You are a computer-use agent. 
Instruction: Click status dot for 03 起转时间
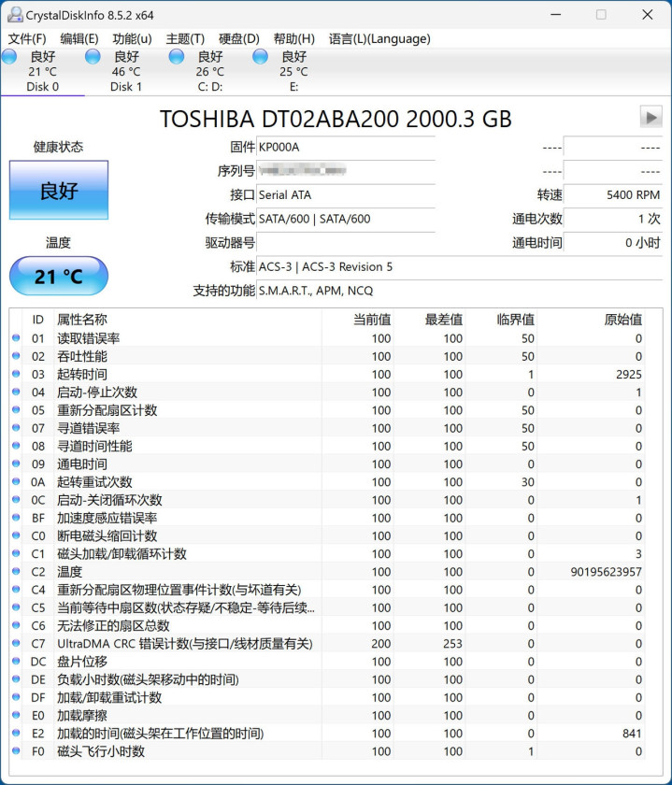point(16,374)
